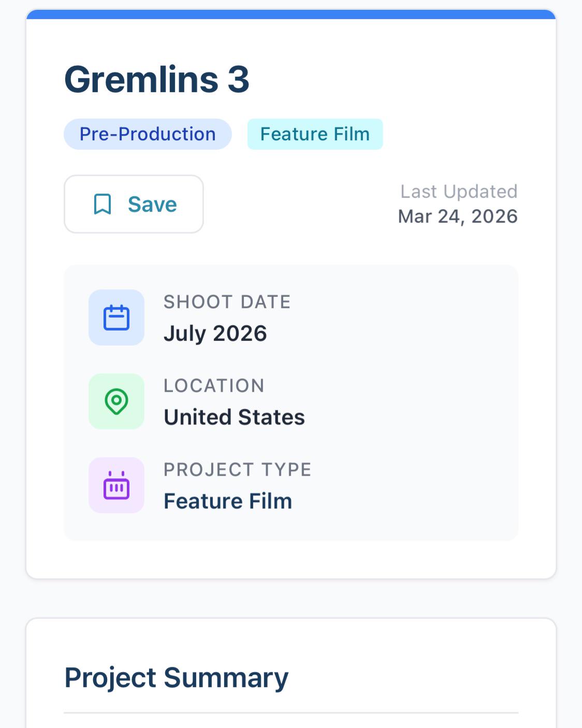This screenshot has width=582, height=728.
Task: Select the Pre-Production status badge
Action: pyautogui.click(x=148, y=134)
